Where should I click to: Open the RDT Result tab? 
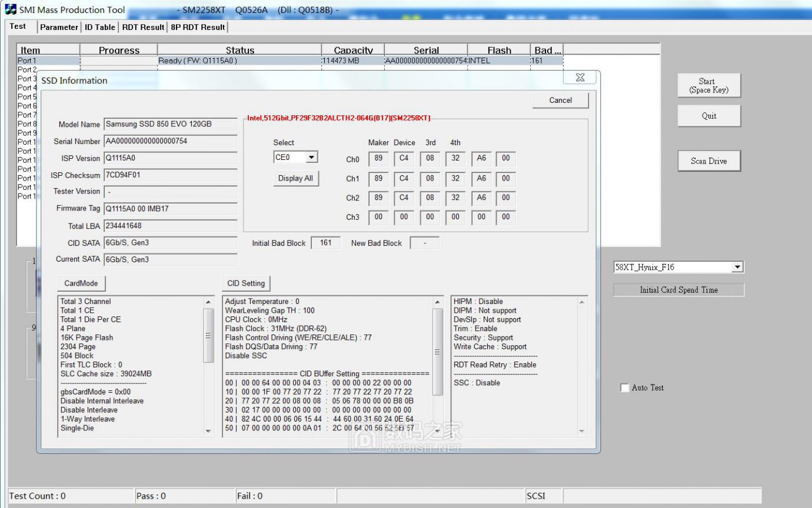tap(143, 27)
